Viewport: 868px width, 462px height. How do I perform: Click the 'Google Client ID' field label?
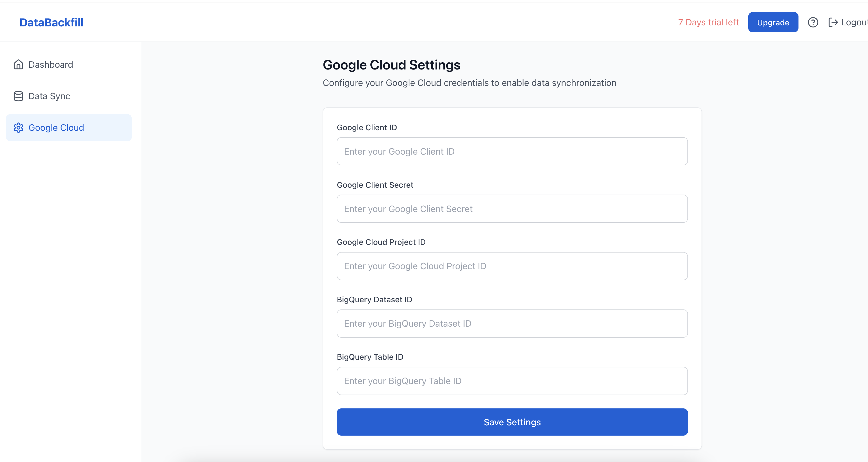(367, 128)
